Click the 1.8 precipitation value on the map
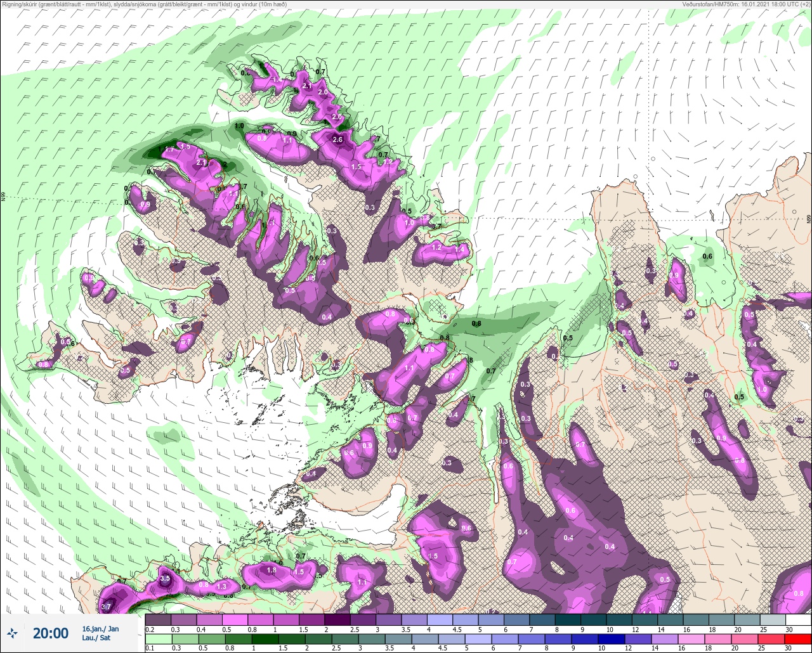 click(x=272, y=571)
